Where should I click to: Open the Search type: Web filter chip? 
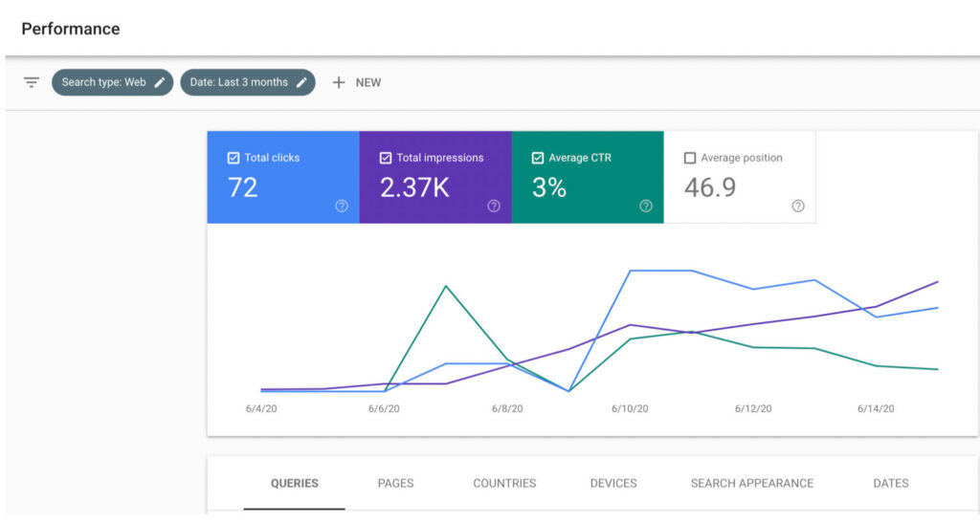(x=103, y=82)
